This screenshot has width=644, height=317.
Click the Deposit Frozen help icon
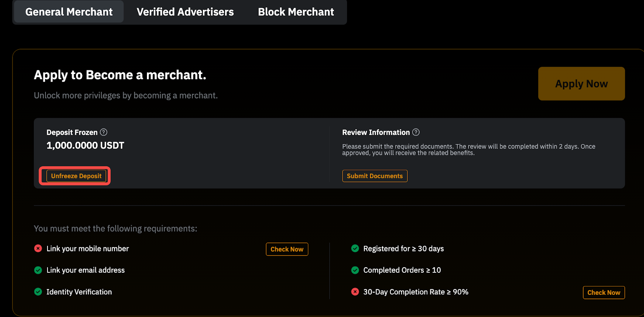click(x=103, y=132)
